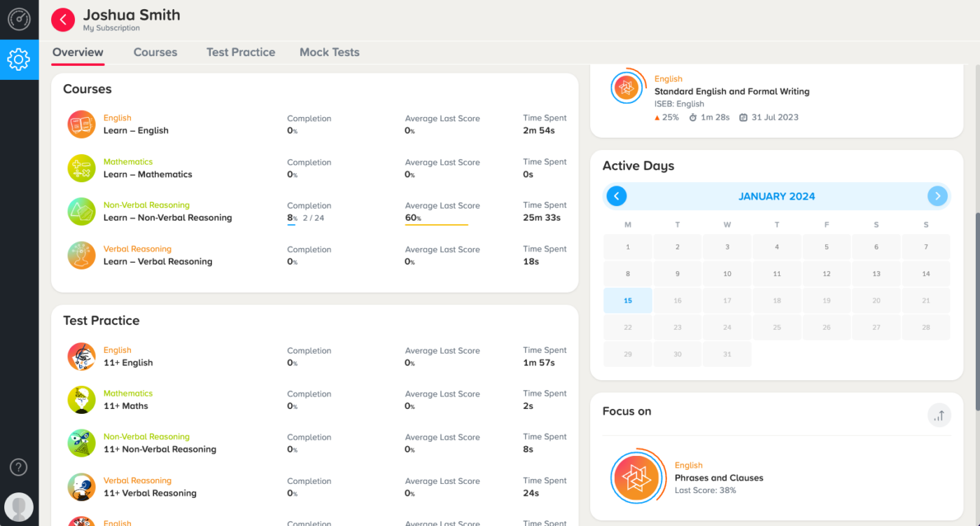The image size is (980, 526).
Task: Click the Non-Verbal Reasoning course icon
Action: (81, 212)
